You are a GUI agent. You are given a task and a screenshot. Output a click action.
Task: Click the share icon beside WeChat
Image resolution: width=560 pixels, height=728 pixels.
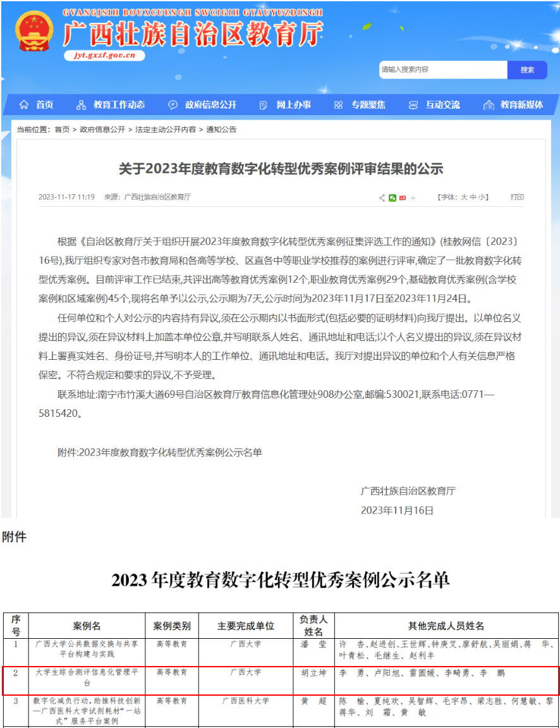coord(382,198)
